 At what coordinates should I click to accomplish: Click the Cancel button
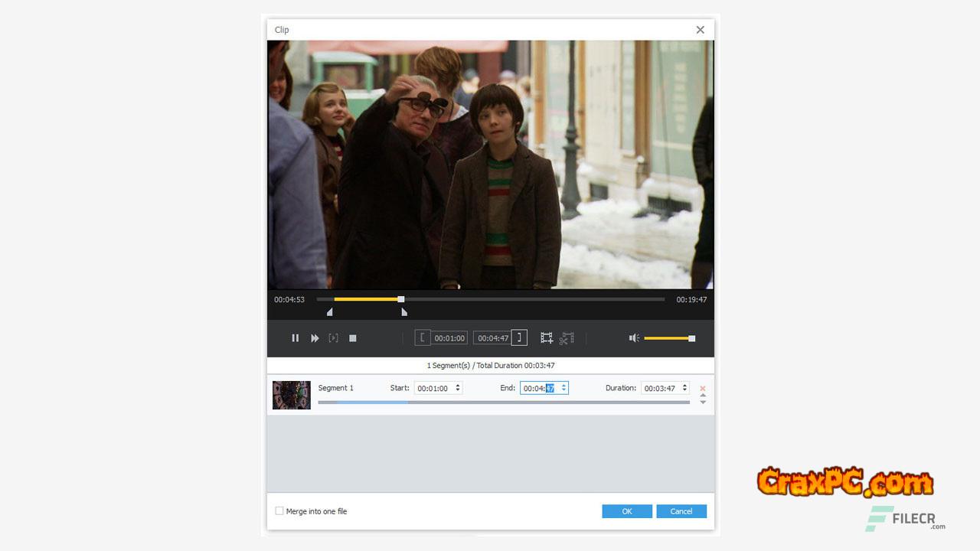pyautogui.click(x=681, y=511)
